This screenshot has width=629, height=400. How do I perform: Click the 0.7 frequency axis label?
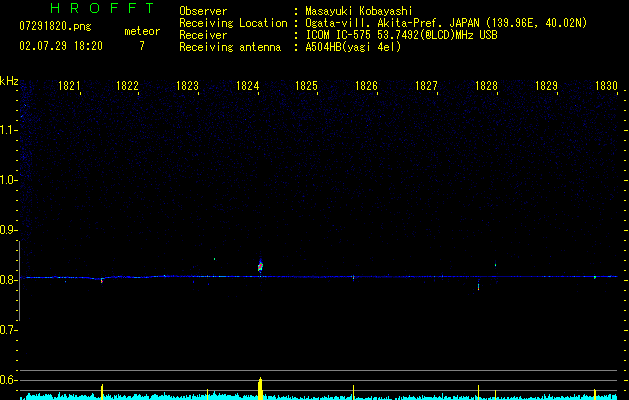pyautogui.click(x=9, y=330)
